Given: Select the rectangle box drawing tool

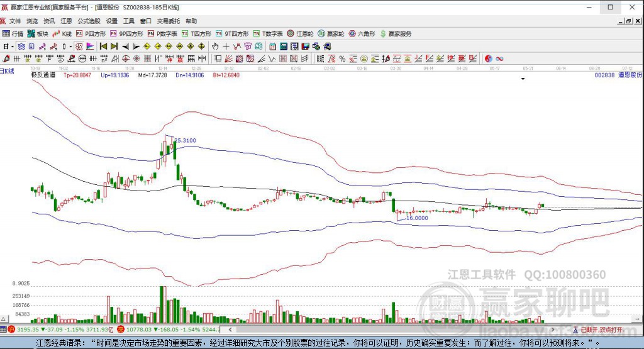Looking at the screenshot, I should click(218, 58).
